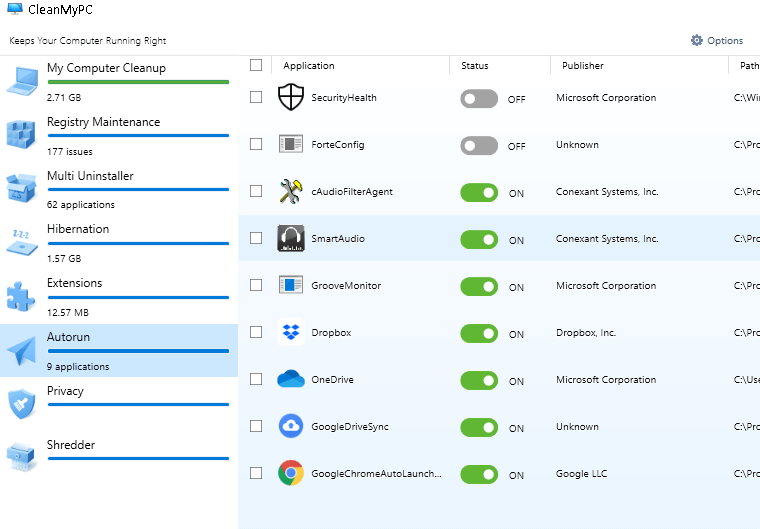Turn on the SecurityHealth autorun switch

479,98
